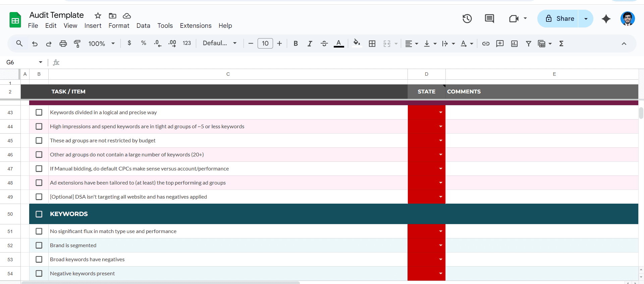Open the font family dropdown
Screen dimensions: 644x284
click(220, 43)
